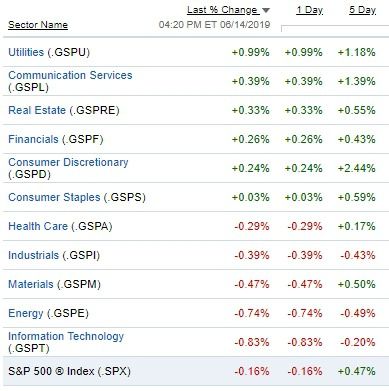
Task: Sort by Last % Change arrow icon
Action: click(266, 10)
